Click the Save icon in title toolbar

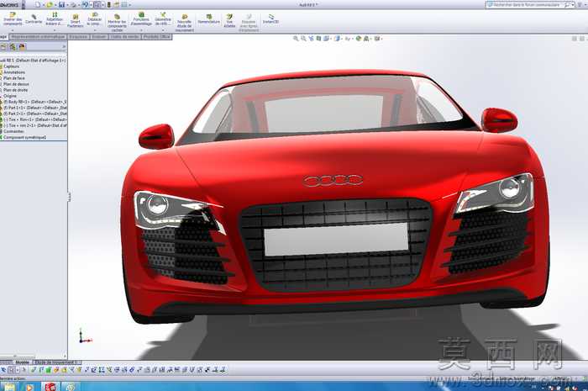point(61,4)
